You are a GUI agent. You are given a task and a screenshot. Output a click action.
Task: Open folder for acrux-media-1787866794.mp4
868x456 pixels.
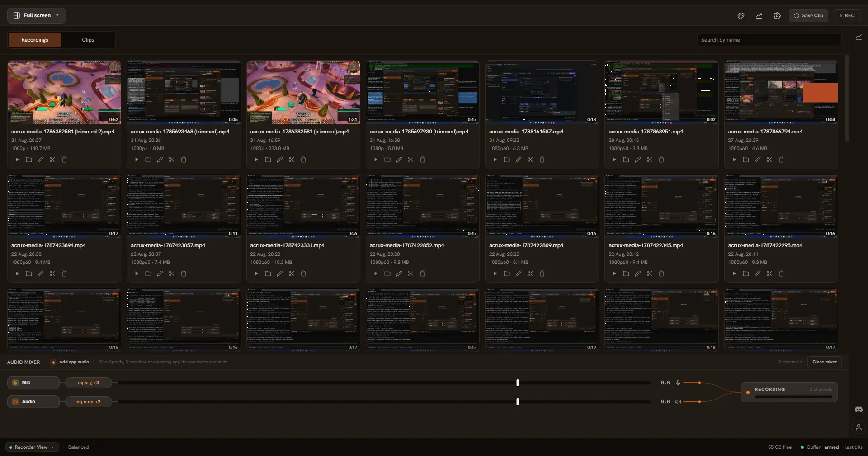746,160
